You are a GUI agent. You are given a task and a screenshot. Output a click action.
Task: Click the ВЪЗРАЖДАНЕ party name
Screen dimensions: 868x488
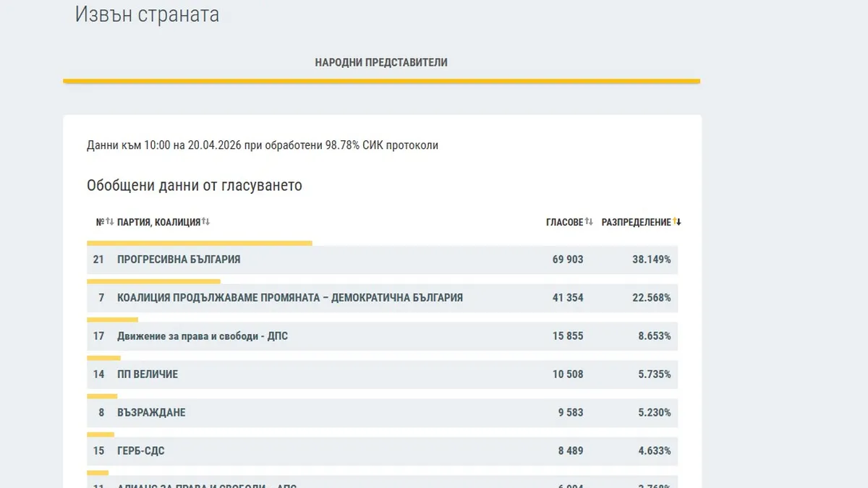coord(151,413)
